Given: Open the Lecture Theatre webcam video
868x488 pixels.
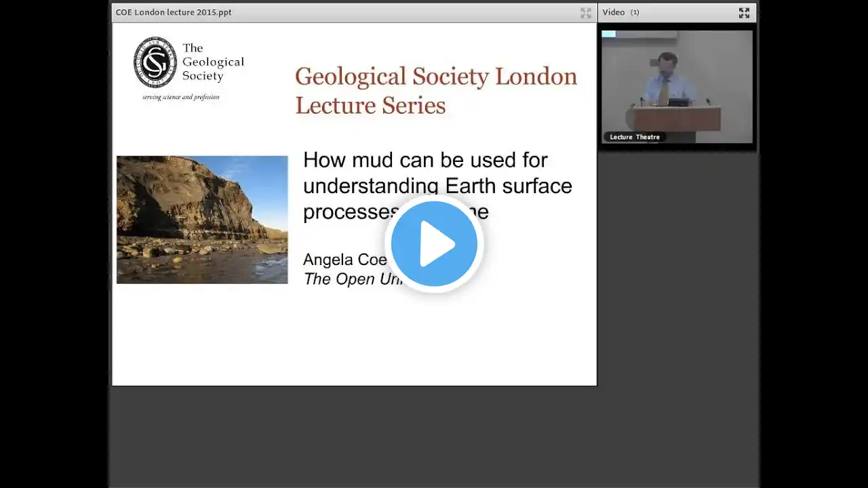Looking at the screenshot, I should [x=677, y=87].
